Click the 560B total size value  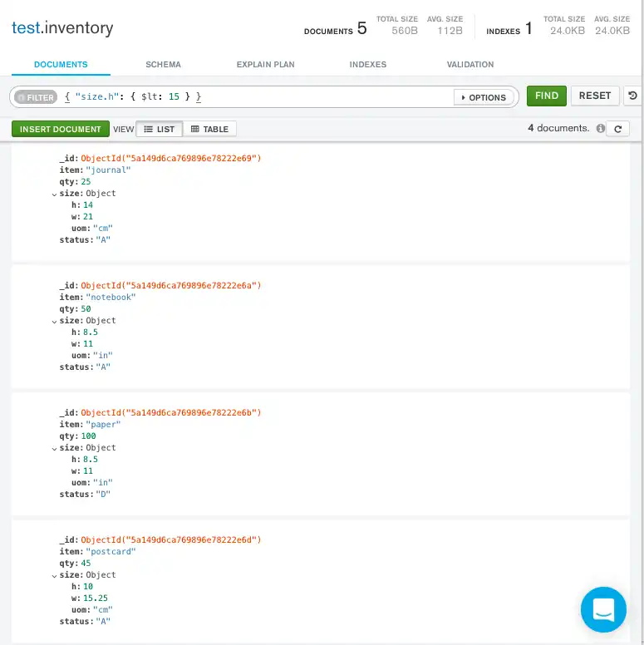pyautogui.click(x=405, y=31)
